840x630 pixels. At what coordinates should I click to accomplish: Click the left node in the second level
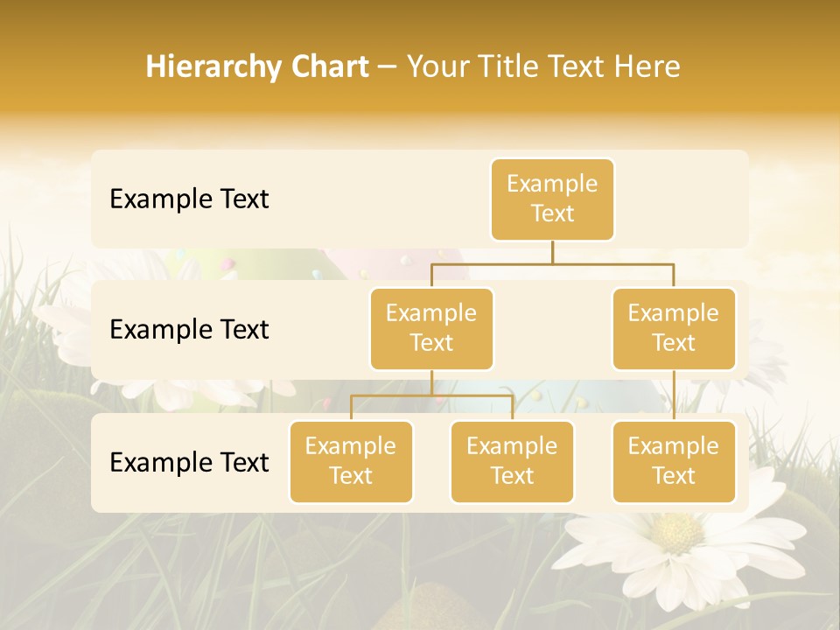[431, 329]
